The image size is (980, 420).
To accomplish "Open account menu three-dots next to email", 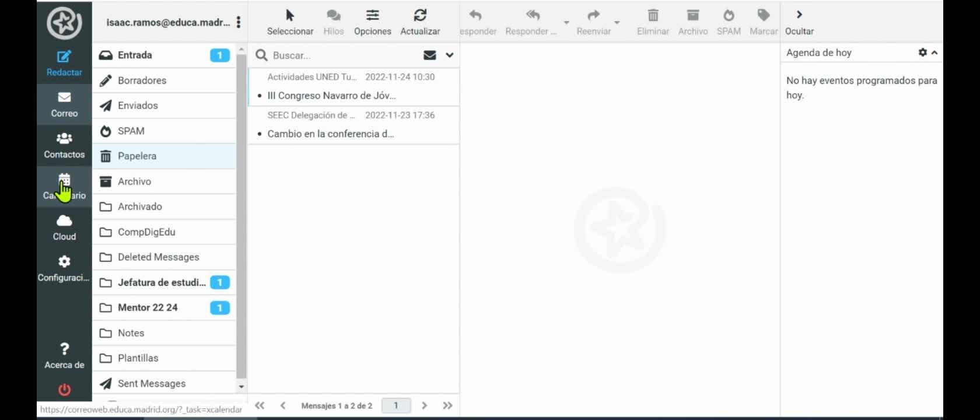I will (x=239, y=22).
